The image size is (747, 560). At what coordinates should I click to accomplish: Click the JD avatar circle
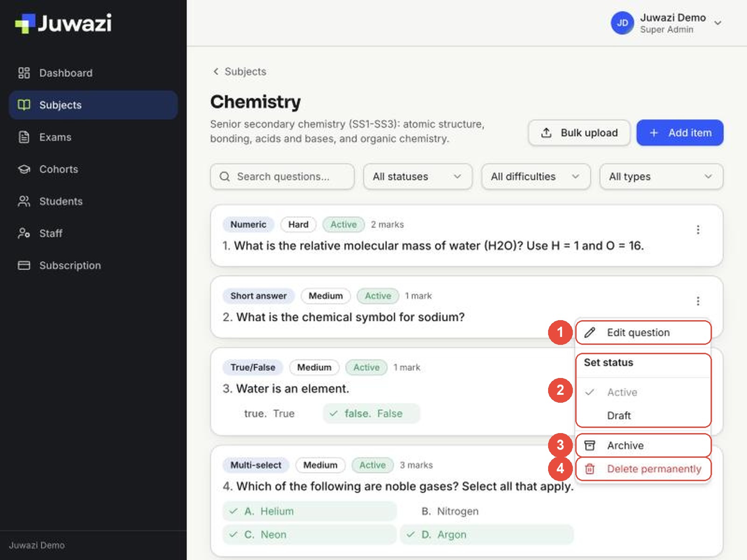coord(622,23)
